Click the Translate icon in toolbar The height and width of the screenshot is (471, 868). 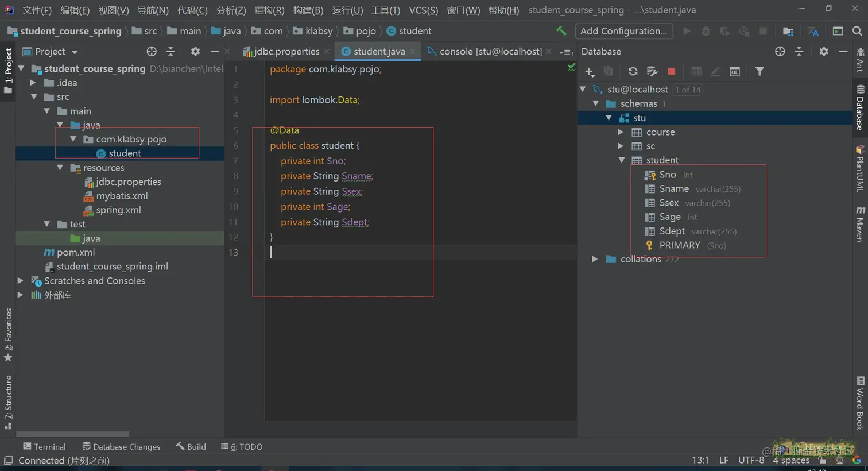(x=813, y=31)
